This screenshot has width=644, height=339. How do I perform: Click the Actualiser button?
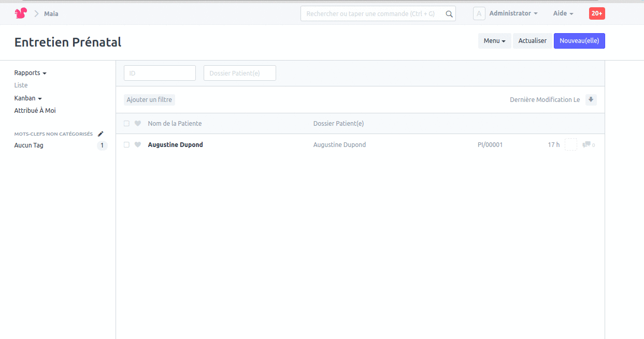point(532,41)
